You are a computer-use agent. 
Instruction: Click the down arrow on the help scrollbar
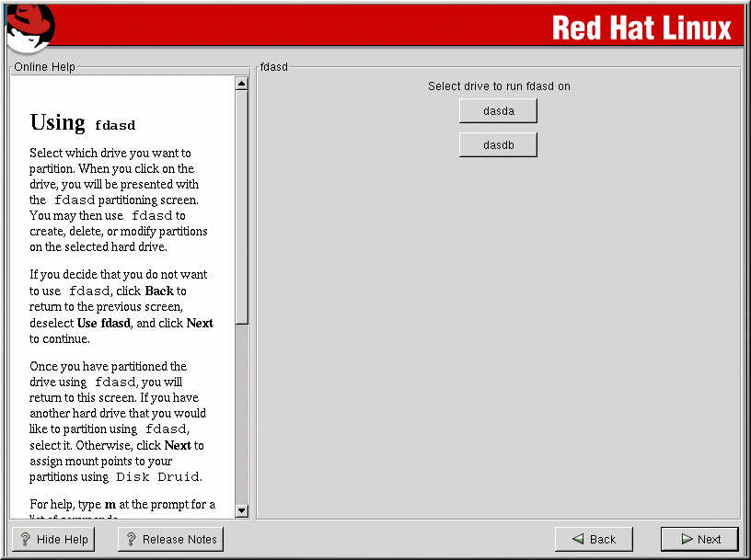point(241,510)
